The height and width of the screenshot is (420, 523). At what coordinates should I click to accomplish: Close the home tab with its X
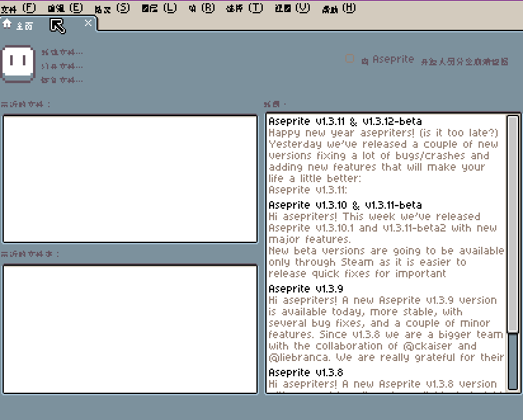(x=88, y=23)
